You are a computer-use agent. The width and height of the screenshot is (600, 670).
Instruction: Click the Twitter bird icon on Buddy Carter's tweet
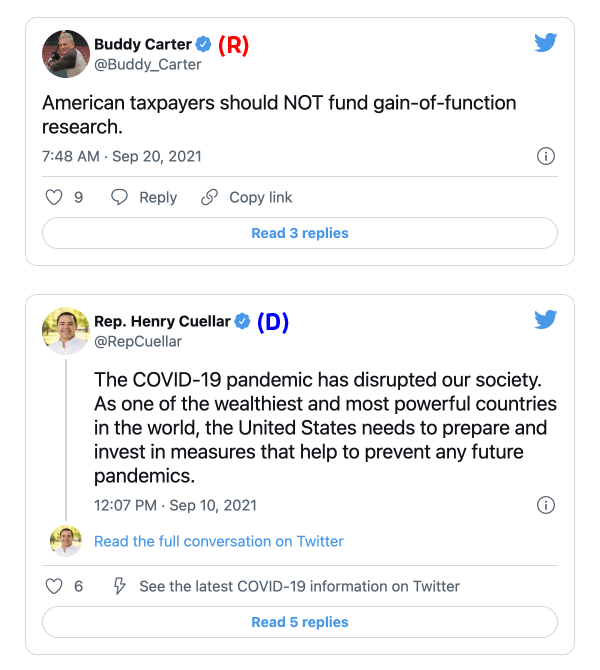[545, 43]
